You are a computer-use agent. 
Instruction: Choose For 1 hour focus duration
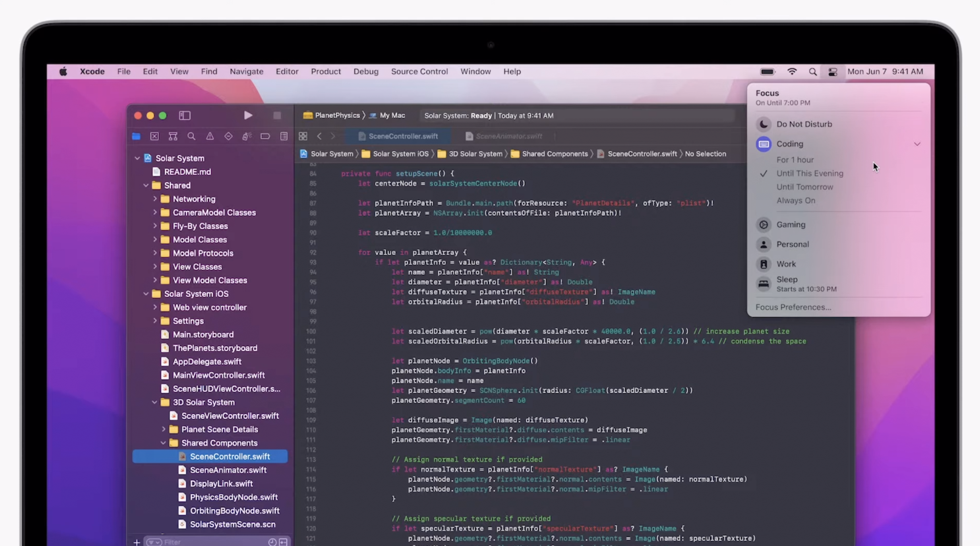coord(795,160)
